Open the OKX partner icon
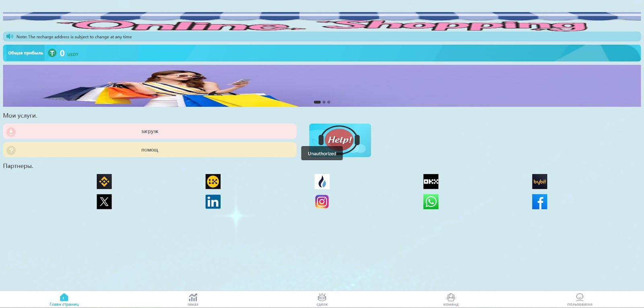This screenshot has height=308, width=644. 431,182
